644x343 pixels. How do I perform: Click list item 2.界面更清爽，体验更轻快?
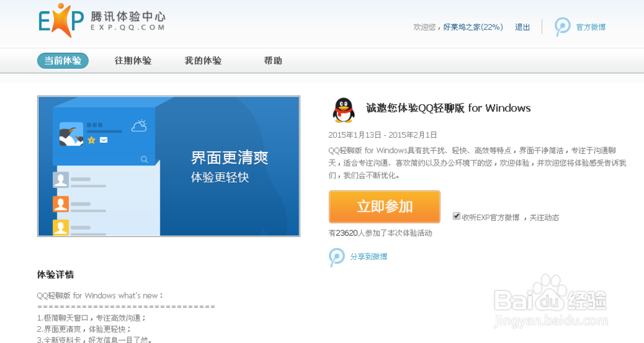coord(84,329)
